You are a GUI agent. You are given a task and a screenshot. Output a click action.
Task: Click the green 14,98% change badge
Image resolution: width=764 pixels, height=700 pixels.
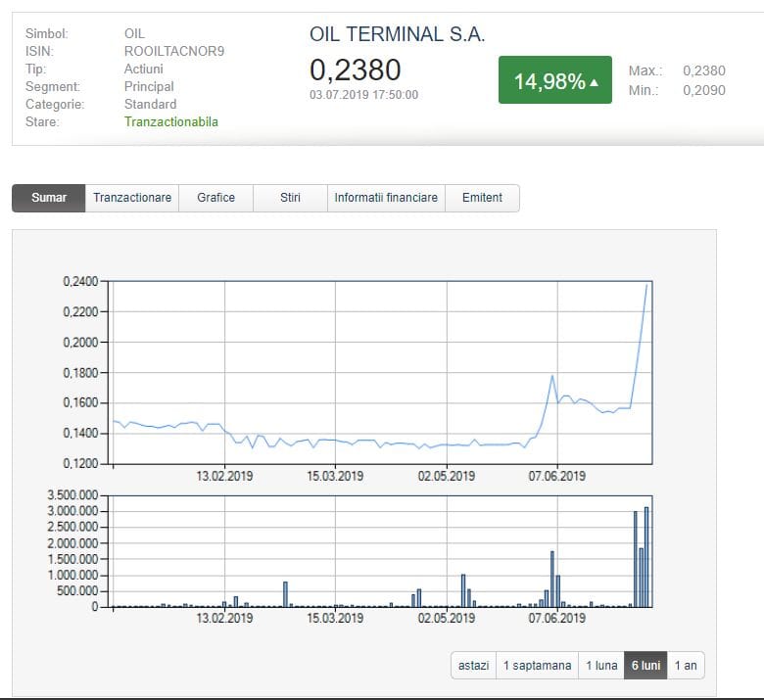tap(555, 80)
